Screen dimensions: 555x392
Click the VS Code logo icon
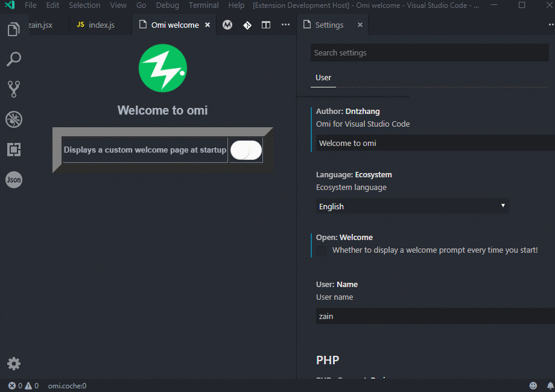click(10, 5)
